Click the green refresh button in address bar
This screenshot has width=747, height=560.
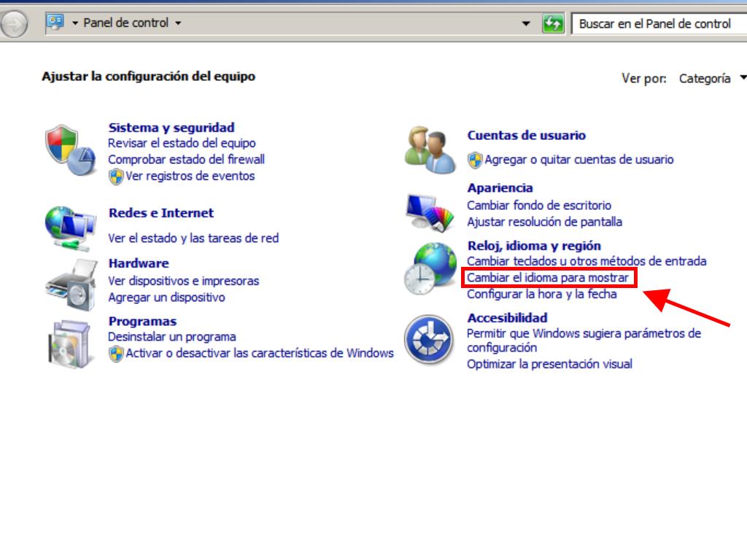click(x=554, y=23)
